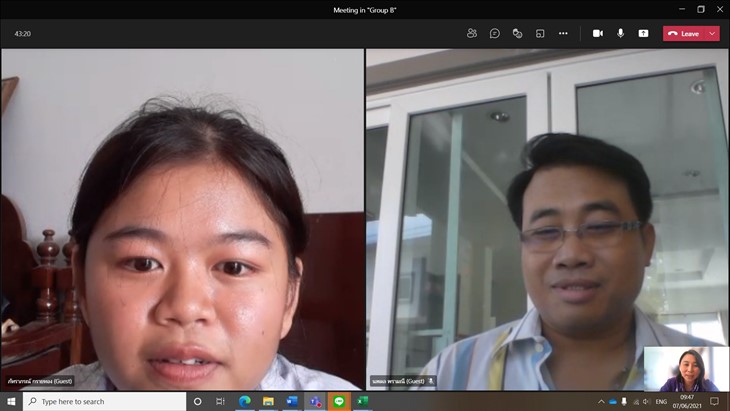This screenshot has height=411, width=730.
Task: Show the meeting participants panel
Action: (472, 33)
